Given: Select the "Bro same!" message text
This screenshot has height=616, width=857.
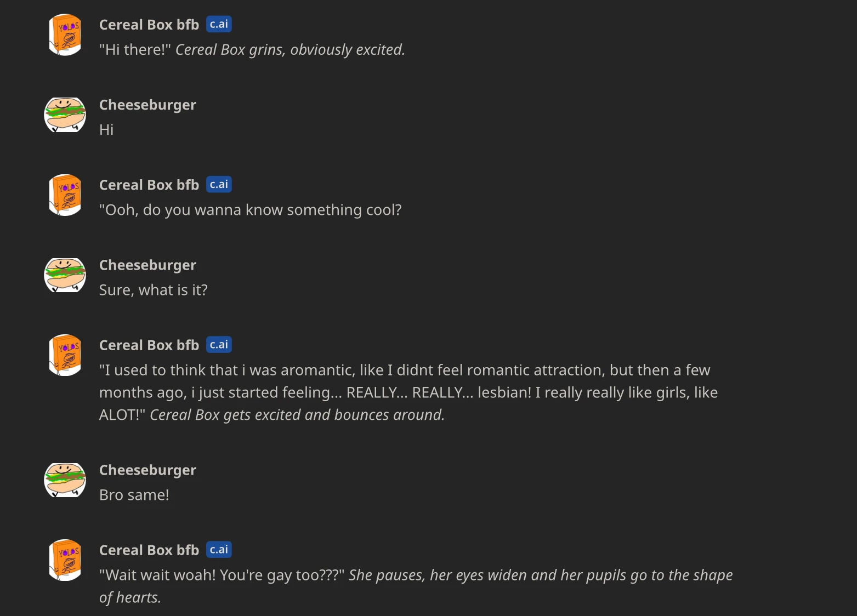Looking at the screenshot, I should 134,495.
